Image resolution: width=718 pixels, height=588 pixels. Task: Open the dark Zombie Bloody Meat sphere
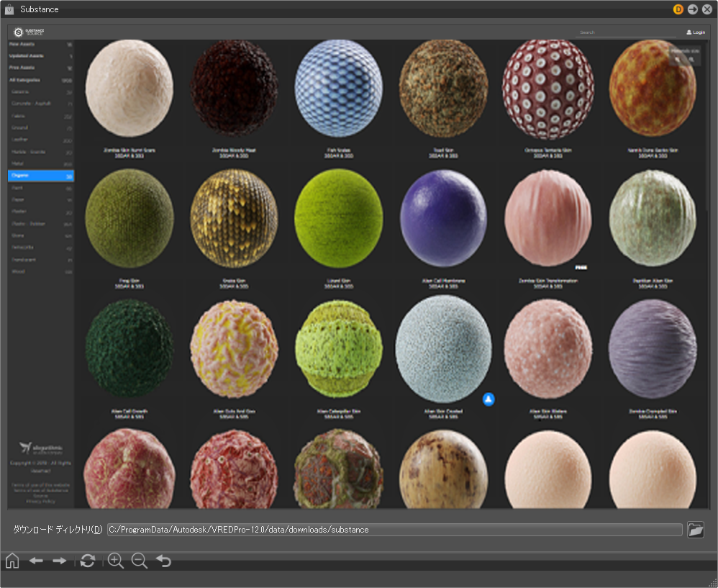coord(234,89)
